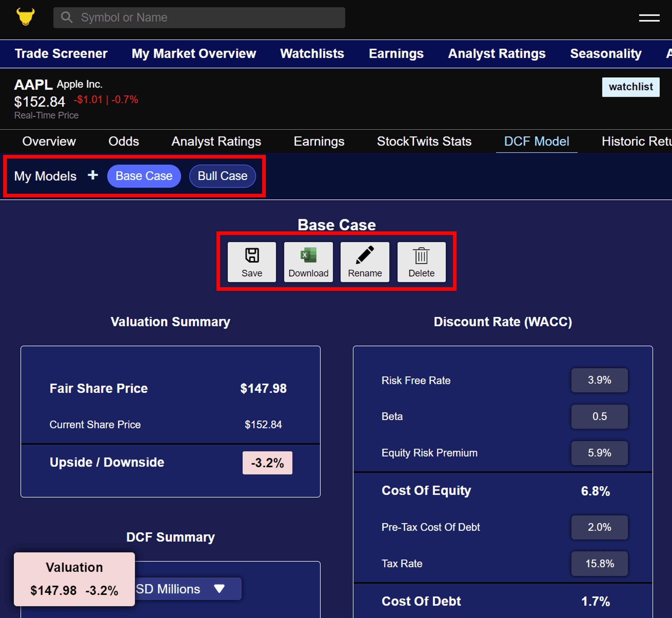Image resolution: width=672 pixels, height=618 pixels.
Task: Select the Base Case model pill
Action: pyautogui.click(x=144, y=176)
